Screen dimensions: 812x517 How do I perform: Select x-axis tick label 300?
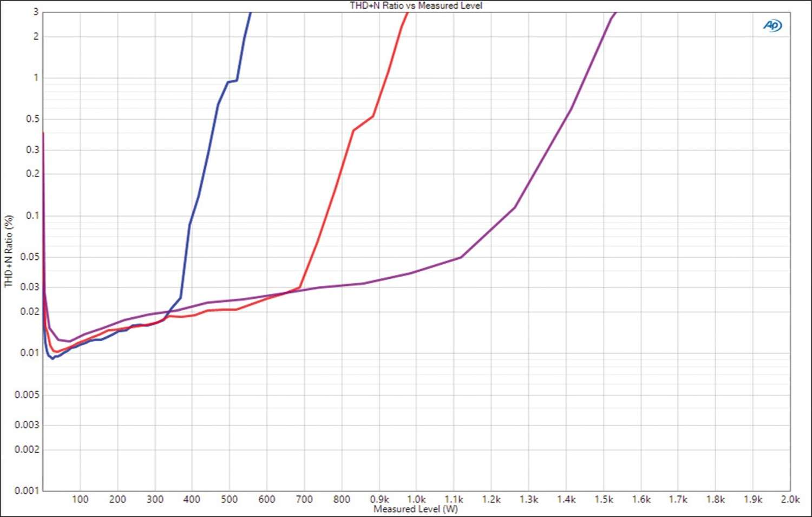coord(155,499)
